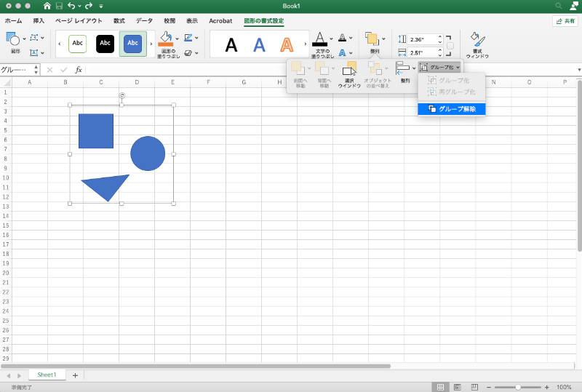The height and width of the screenshot is (392, 582).
Task: Click the shape outline pen icon
Action: point(188,38)
